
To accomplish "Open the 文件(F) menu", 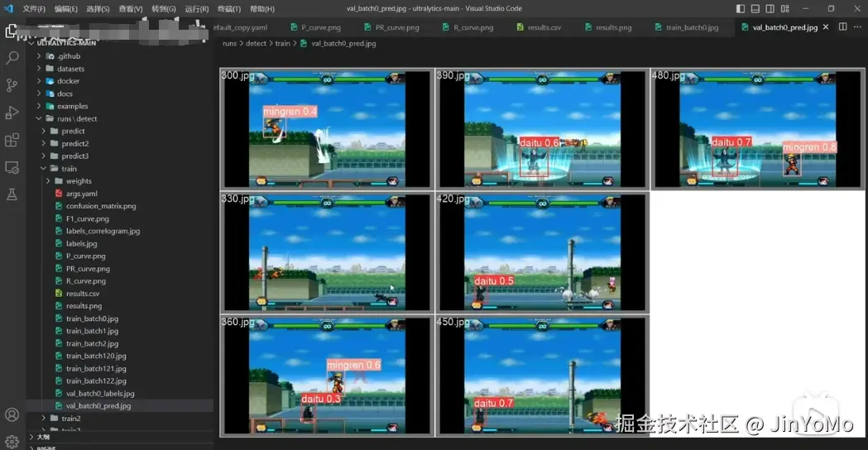I will coord(34,9).
